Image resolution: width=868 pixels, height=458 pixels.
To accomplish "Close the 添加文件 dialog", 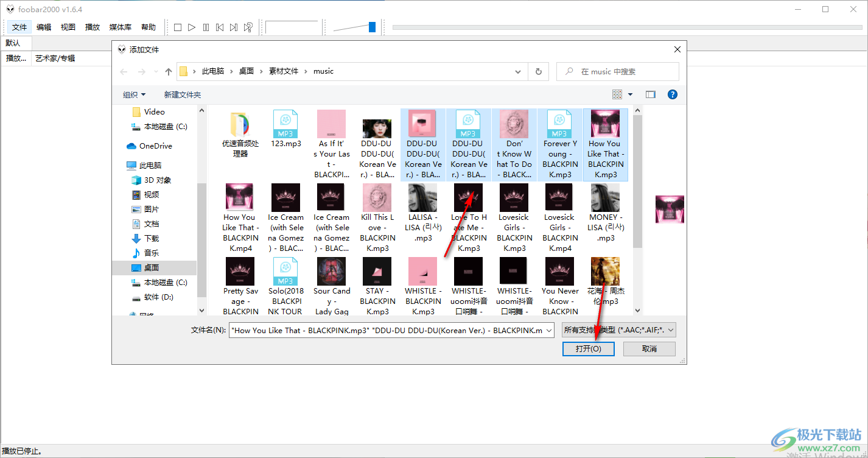I will coord(677,49).
